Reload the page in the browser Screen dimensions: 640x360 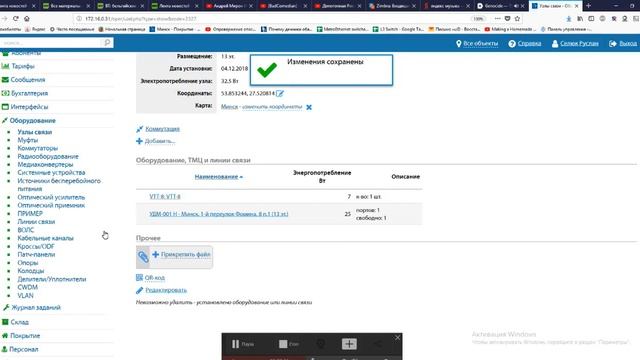pos(16,18)
